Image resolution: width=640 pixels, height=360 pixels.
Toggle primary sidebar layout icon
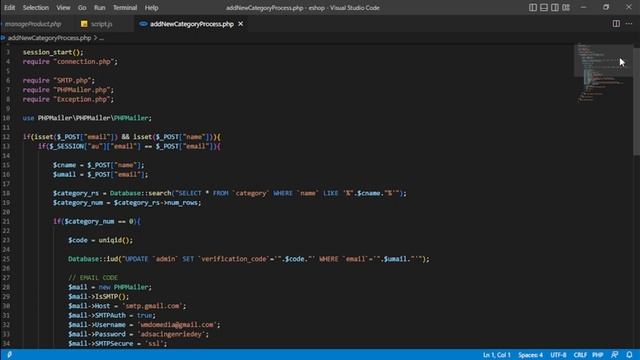click(533, 7)
